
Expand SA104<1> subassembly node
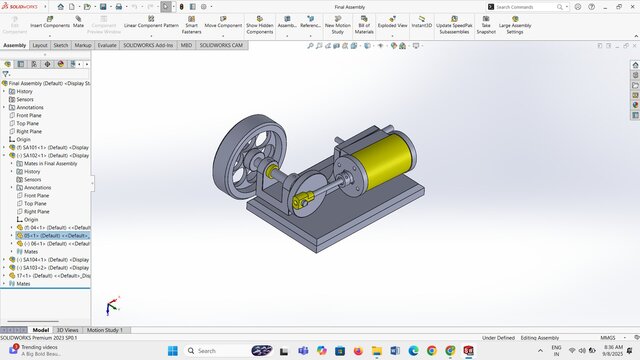tap(4, 260)
